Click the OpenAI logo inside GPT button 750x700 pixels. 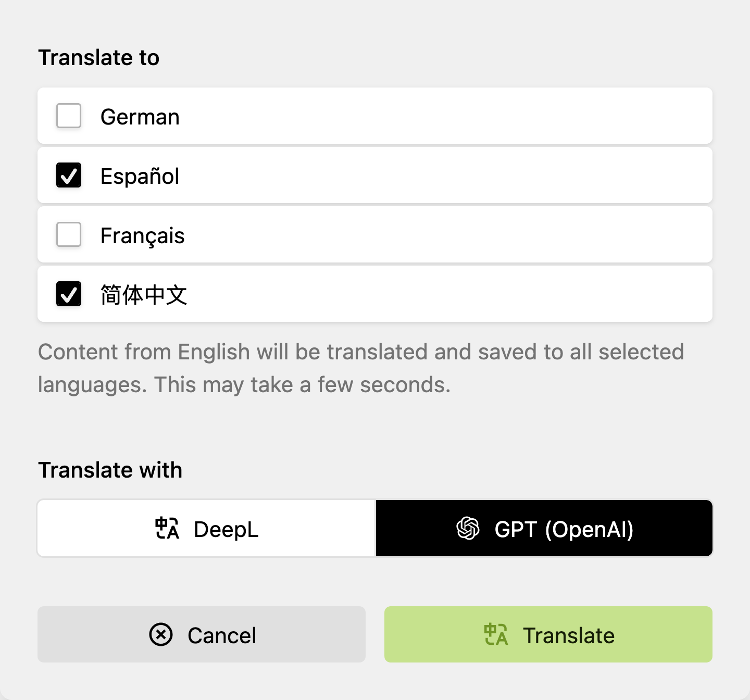(x=468, y=528)
